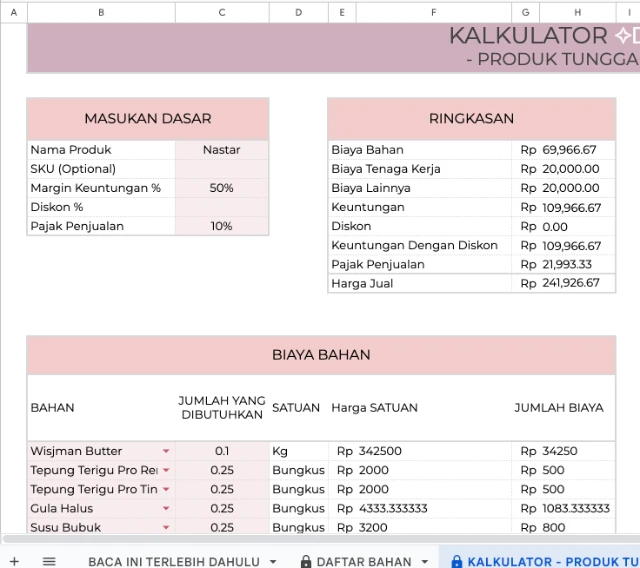Viewport: 640px width, 568px height.
Task: Open the Susu Bubuk ingredient dropdown
Action: 166,528
